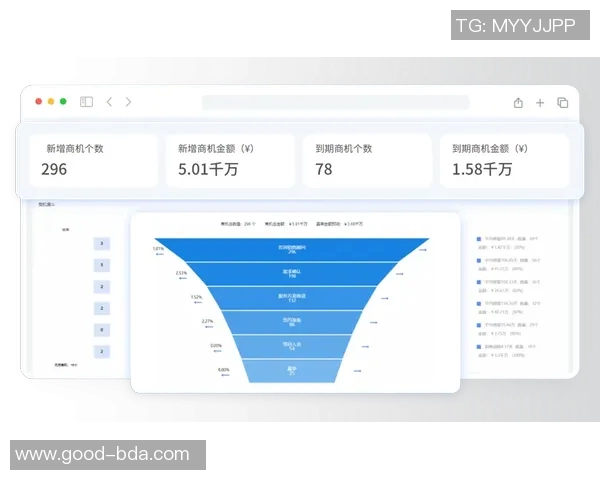This screenshot has width=600, height=480.
Task: Click the first blue legend square on right
Action: (x=480, y=240)
